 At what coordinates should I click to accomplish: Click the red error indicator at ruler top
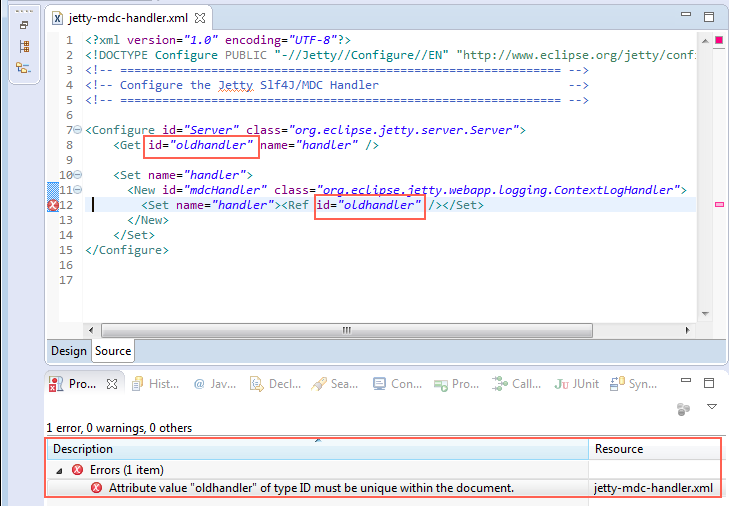(719, 40)
